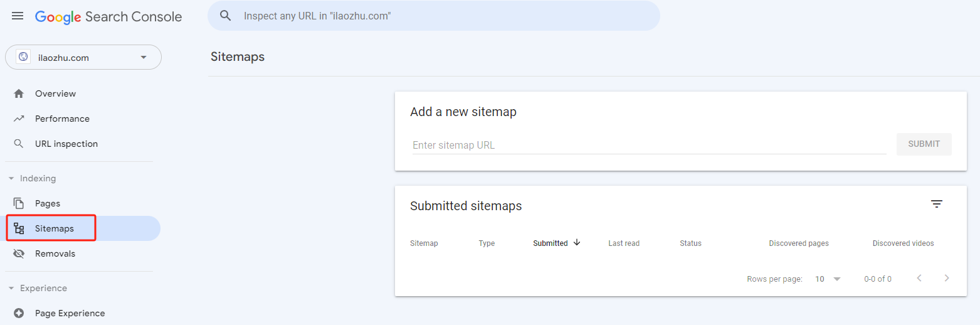Open the filter icon in Submitted sitemaps
The width and height of the screenshot is (980, 325).
coord(937,204)
